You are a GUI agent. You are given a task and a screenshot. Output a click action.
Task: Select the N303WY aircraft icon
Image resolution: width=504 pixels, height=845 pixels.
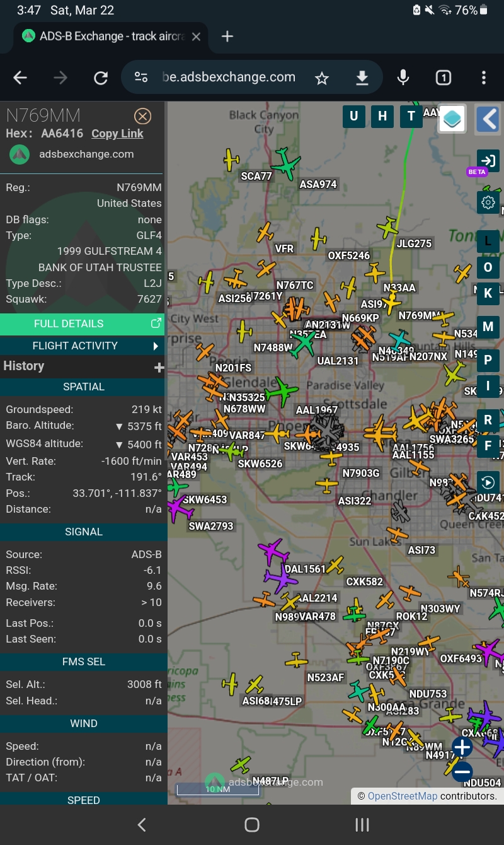pyautogui.click(x=410, y=593)
